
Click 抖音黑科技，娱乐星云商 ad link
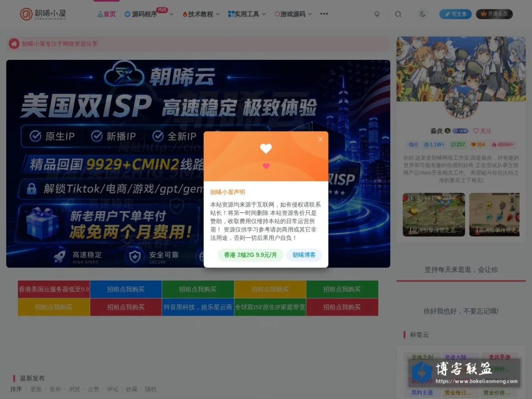198,307
